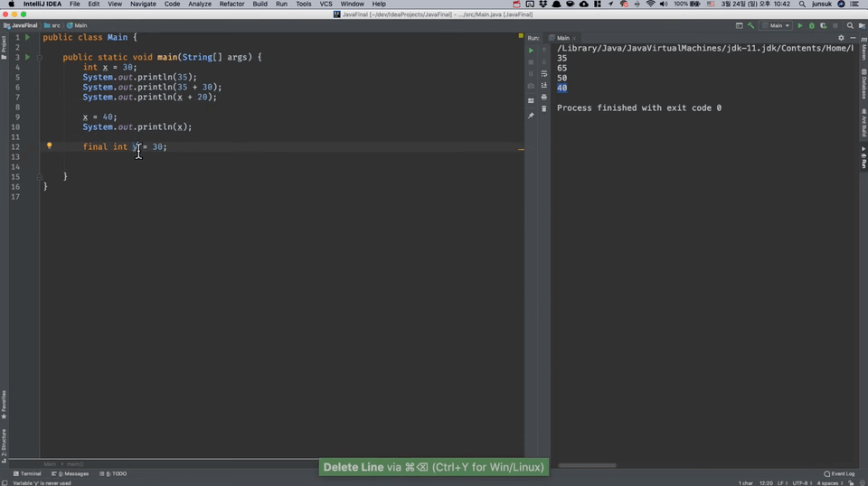
Task: Open the Build menu
Action: click(259, 4)
